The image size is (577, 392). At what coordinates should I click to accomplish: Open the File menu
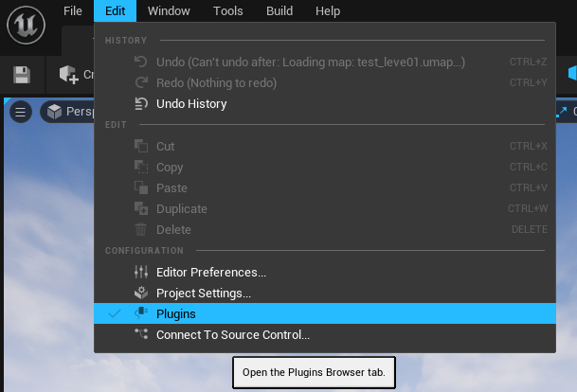(73, 11)
